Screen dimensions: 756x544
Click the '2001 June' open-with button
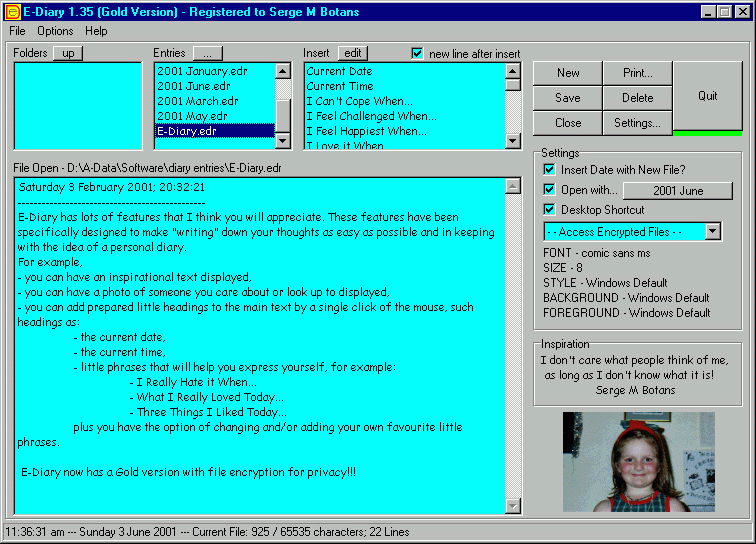point(678,190)
